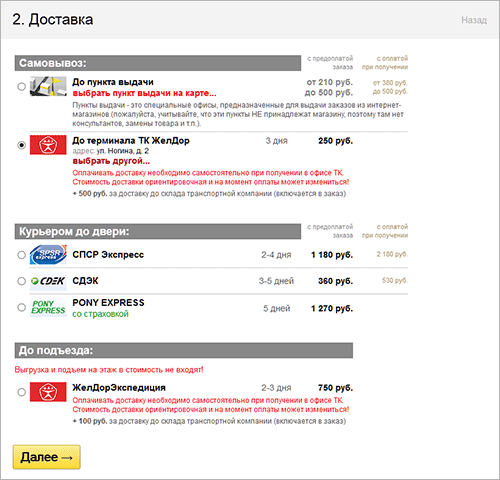Select PONY EXPRESS delivery radio button
Image resolution: width=500 pixels, height=480 pixels.
[x=21, y=307]
